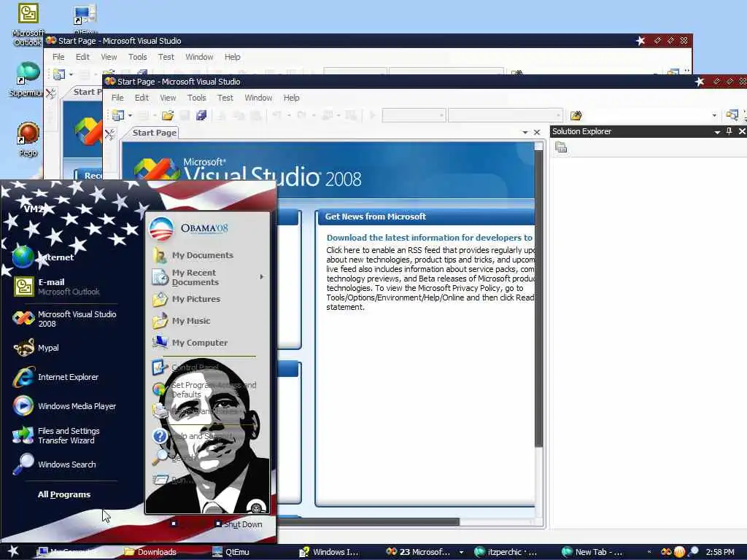Open the Solution Platforms combo box
Screen dimensions: 747x560
(505, 115)
